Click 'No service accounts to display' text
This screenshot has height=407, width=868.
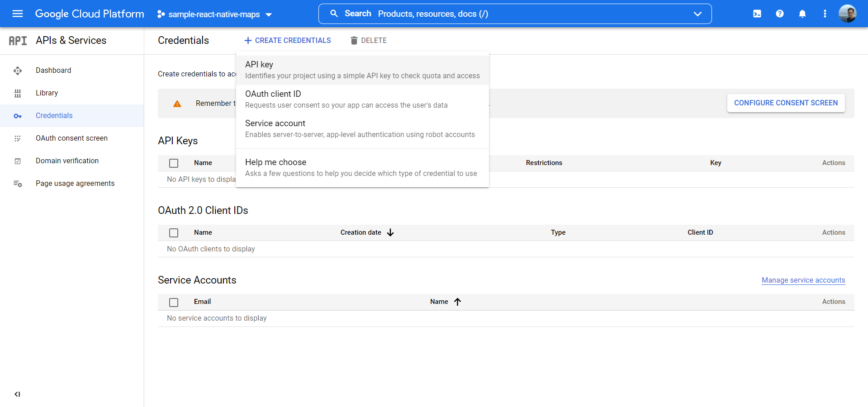coord(217,318)
